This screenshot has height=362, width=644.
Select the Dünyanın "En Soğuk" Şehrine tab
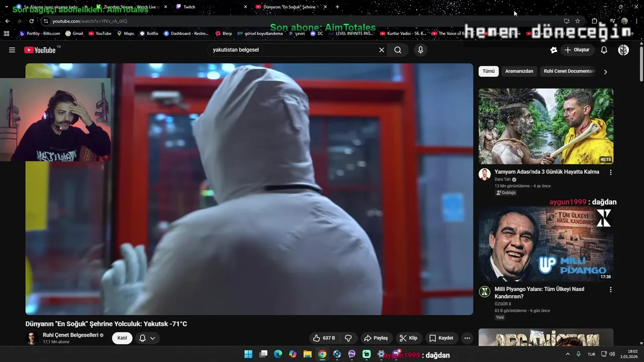[x=291, y=7]
